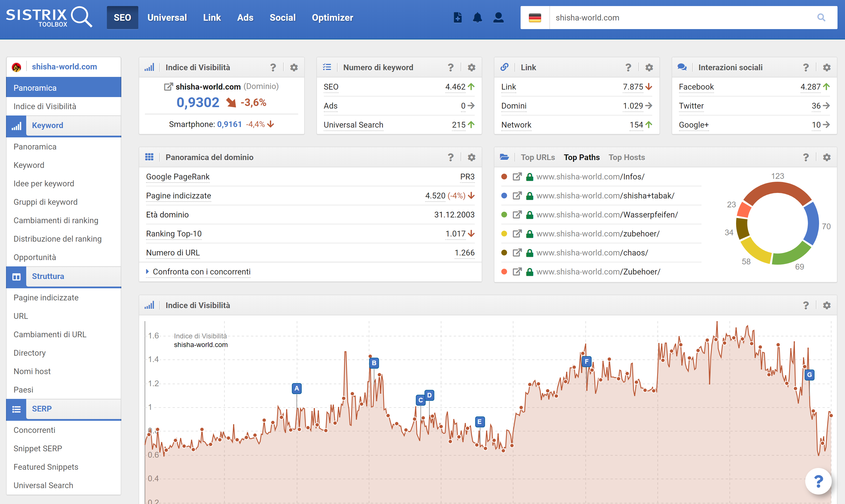This screenshot has width=845, height=504.
Task: Open the user account icon
Action: point(498,17)
